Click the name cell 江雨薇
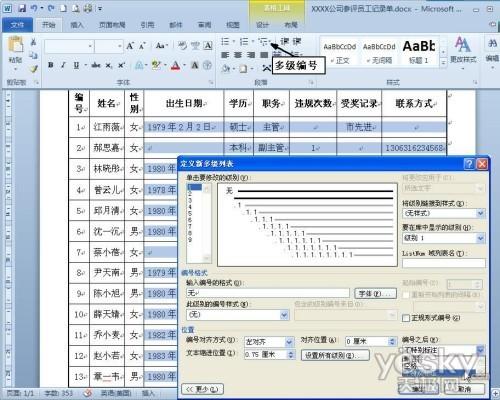 point(107,127)
